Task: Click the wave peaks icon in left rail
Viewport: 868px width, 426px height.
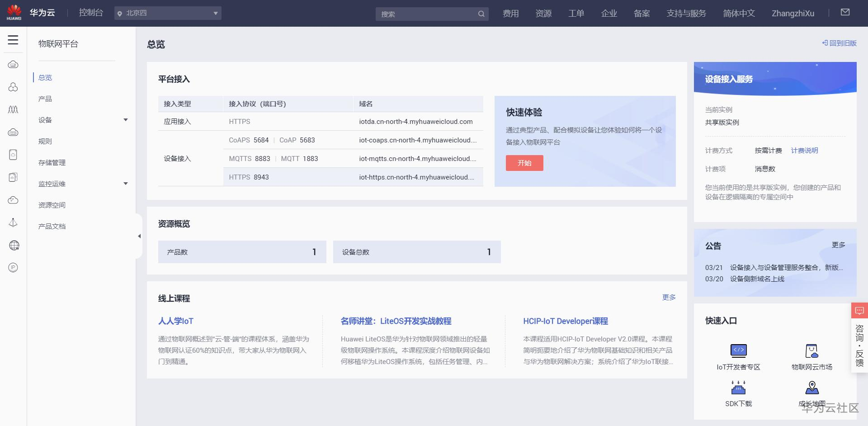Action: tap(13, 109)
